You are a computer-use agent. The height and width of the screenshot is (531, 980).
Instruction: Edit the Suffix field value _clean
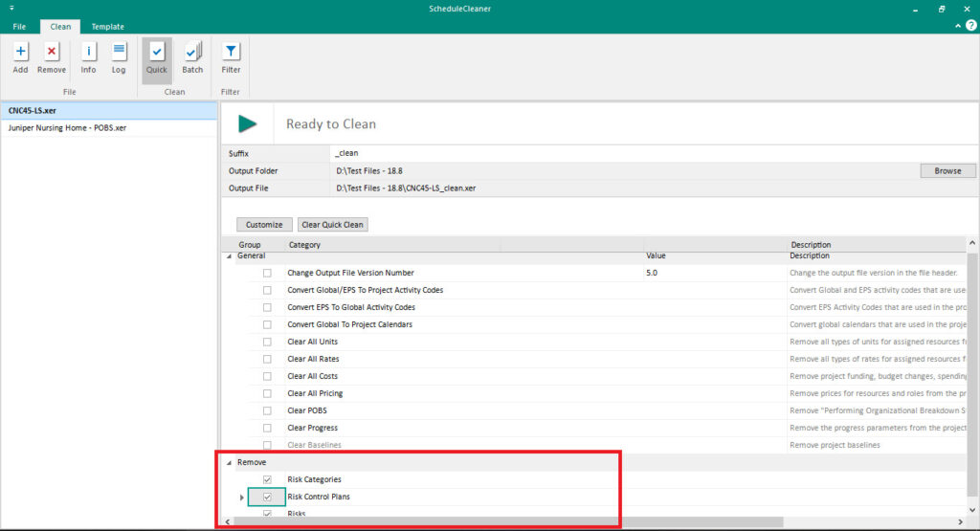(653, 153)
